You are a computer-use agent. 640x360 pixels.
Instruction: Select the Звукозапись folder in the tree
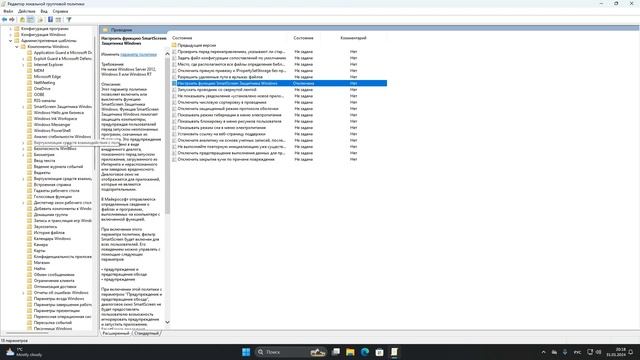[45, 227]
